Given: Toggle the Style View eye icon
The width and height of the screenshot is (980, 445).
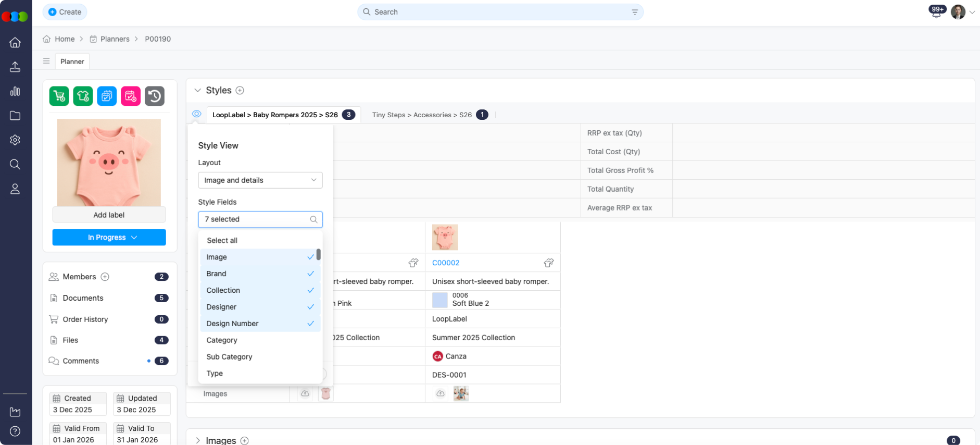Looking at the screenshot, I should (x=196, y=114).
